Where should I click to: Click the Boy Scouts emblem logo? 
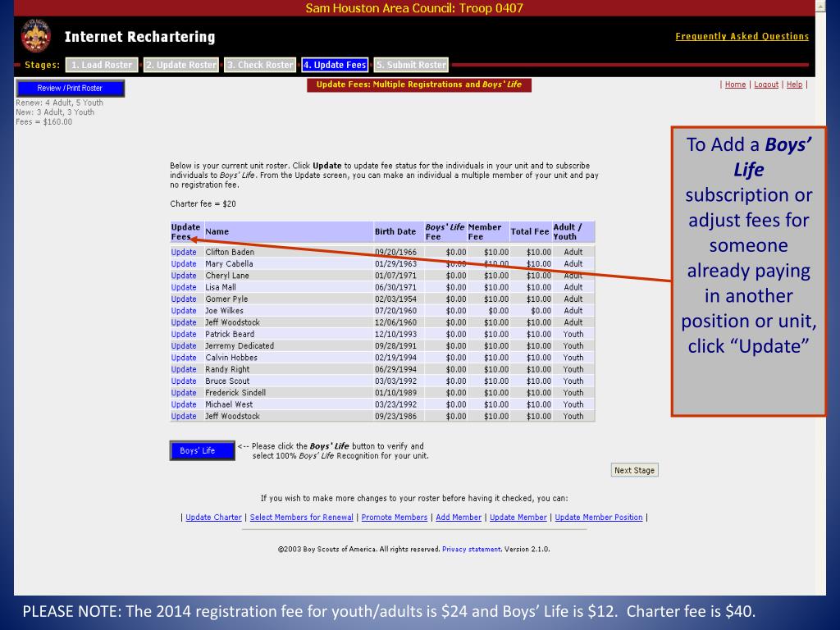pyautogui.click(x=36, y=36)
